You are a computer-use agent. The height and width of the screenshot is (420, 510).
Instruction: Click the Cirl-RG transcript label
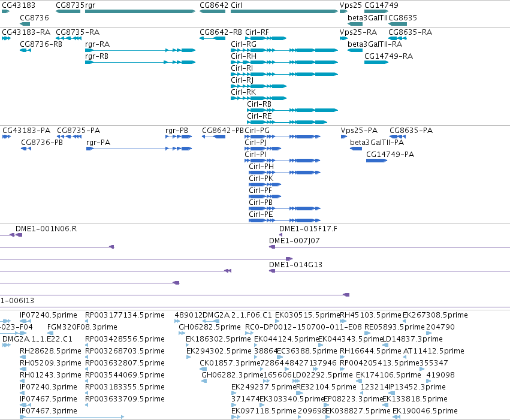pos(244,44)
